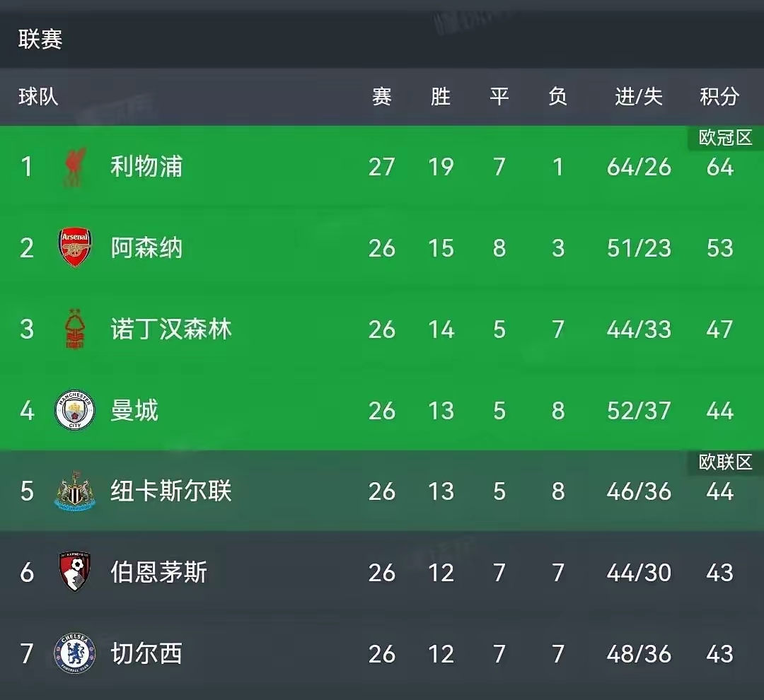Select the 诺丁汉森林 team row name
The image size is (764, 700).
tap(171, 329)
